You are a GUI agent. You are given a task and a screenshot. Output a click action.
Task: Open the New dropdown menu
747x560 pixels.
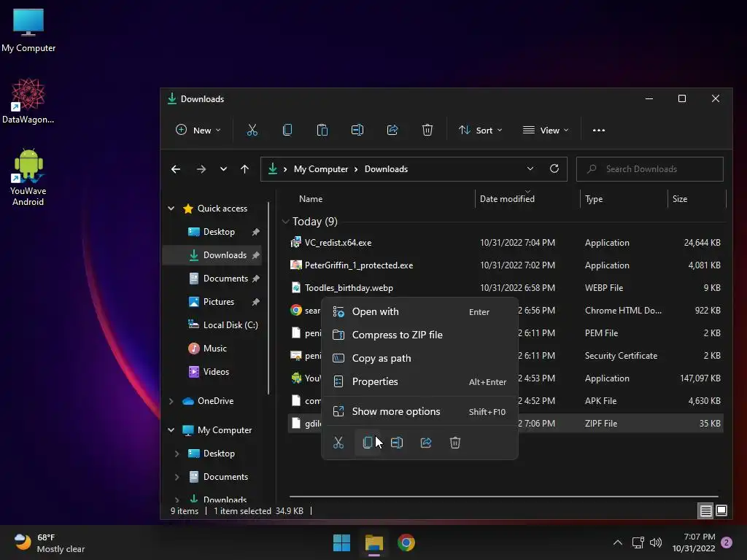coord(198,130)
